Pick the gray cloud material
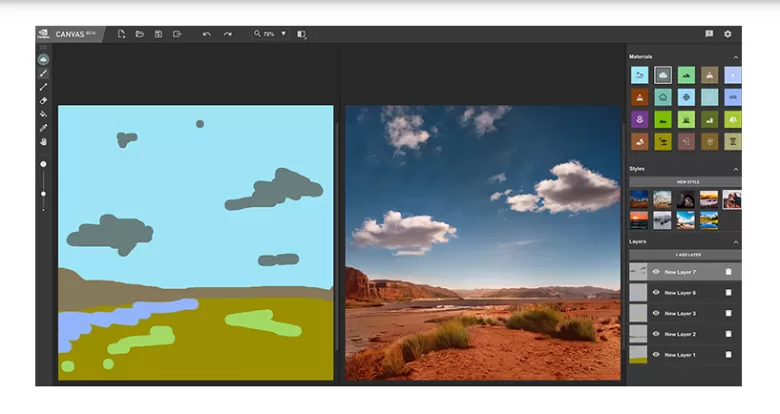780x414 pixels. coord(663,75)
